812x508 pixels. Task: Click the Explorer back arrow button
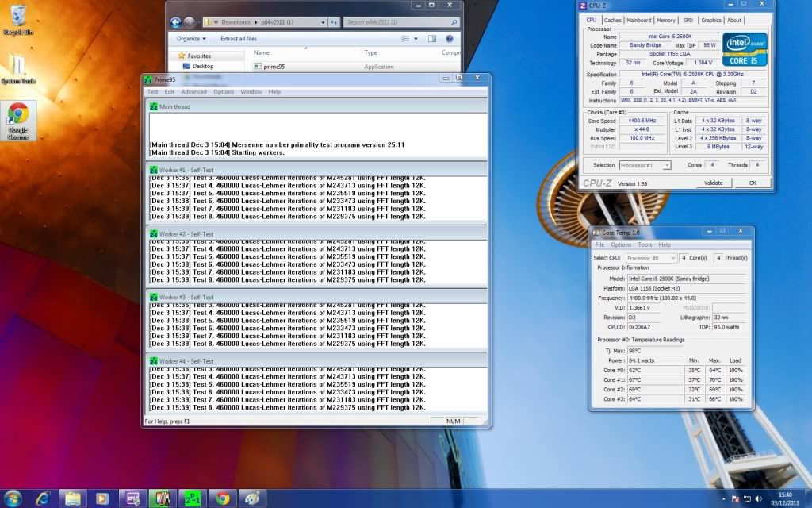[x=175, y=22]
